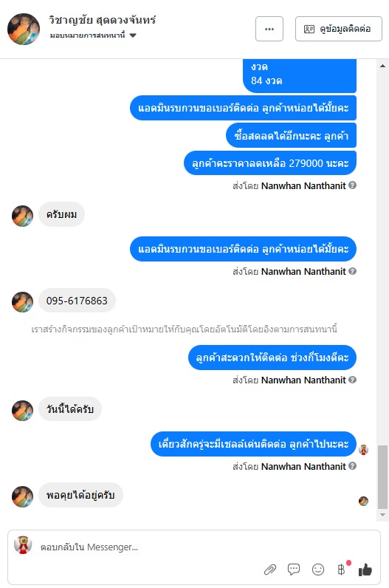Click the scrollbar down arrow
389x588 pixels.
tap(382, 515)
